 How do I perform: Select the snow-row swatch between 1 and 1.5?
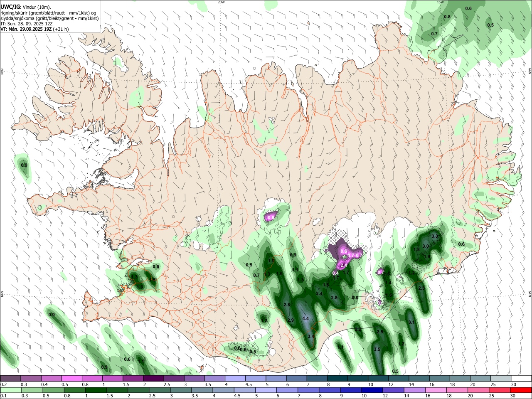point(113,379)
